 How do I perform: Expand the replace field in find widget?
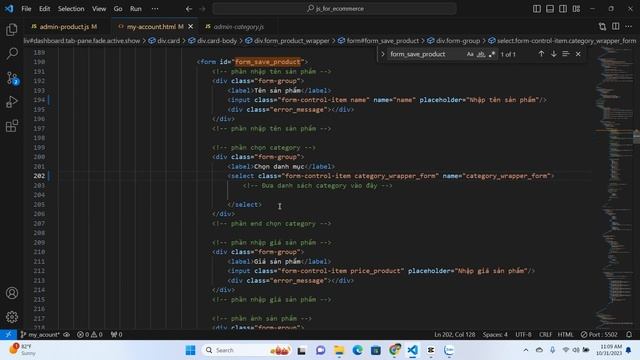point(383,54)
